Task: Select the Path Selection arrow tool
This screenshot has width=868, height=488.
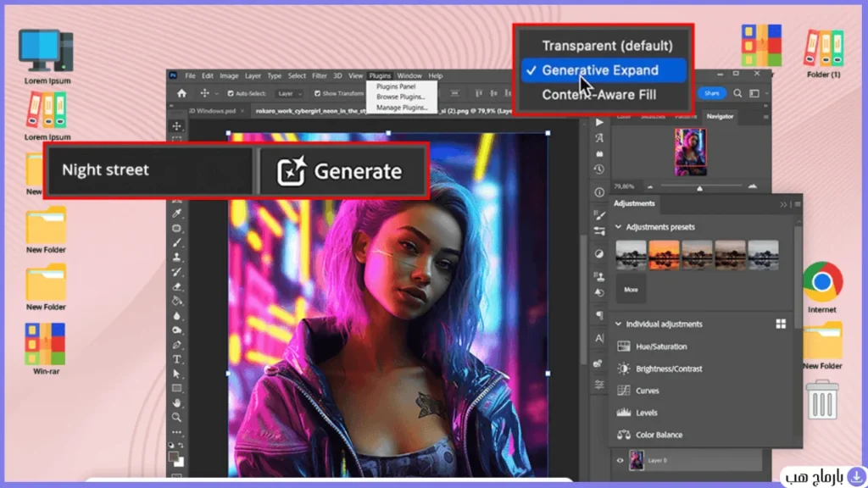Action: [x=176, y=374]
